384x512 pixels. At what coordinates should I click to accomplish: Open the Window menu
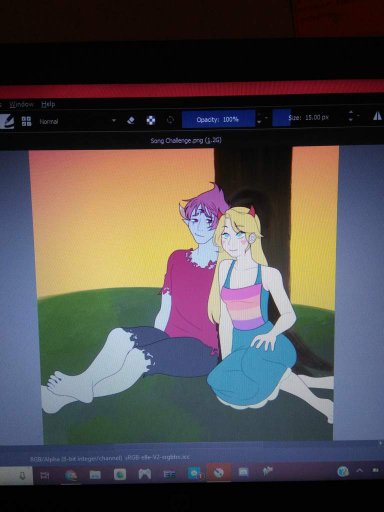(x=22, y=104)
